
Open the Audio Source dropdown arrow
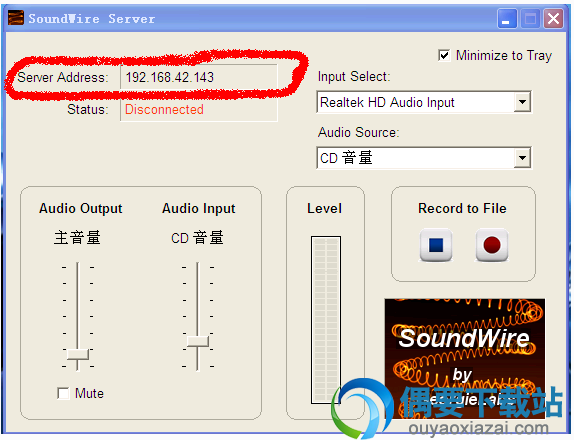[522, 158]
